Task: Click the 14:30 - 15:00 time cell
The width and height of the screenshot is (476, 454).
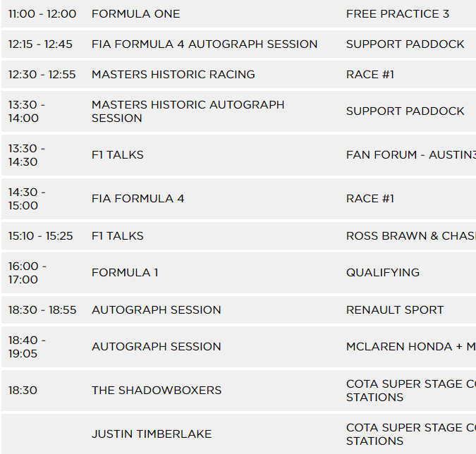Action: [27, 199]
